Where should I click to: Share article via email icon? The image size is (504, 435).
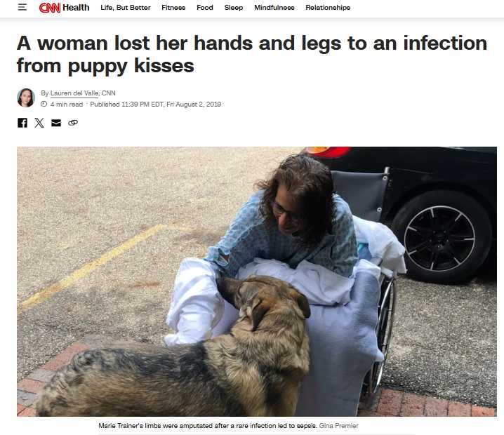click(56, 123)
